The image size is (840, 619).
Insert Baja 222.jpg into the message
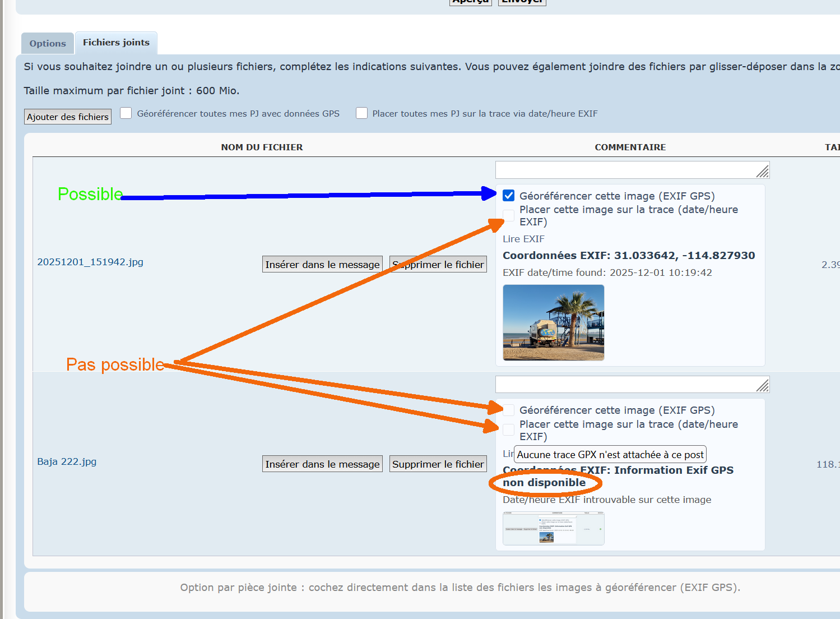click(322, 464)
